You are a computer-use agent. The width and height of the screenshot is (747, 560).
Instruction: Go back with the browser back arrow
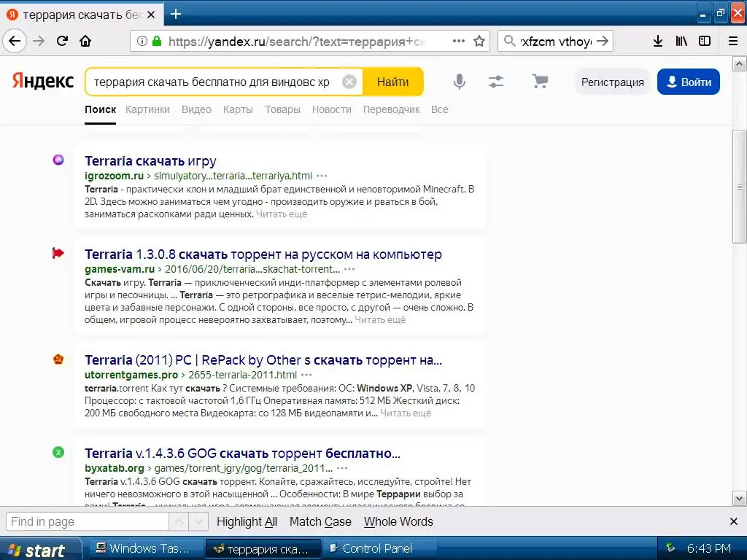point(15,41)
